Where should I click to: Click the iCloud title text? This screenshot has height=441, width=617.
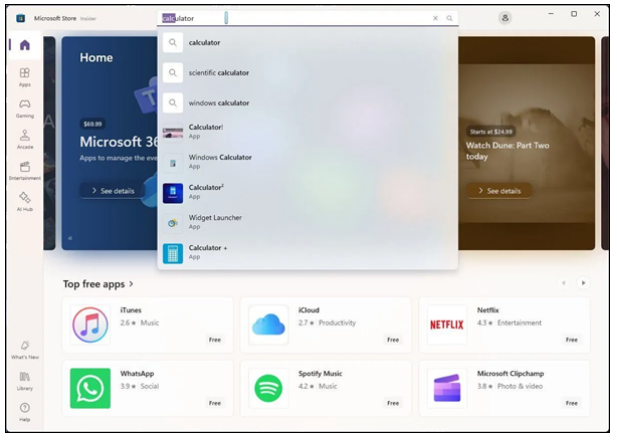pos(309,310)
